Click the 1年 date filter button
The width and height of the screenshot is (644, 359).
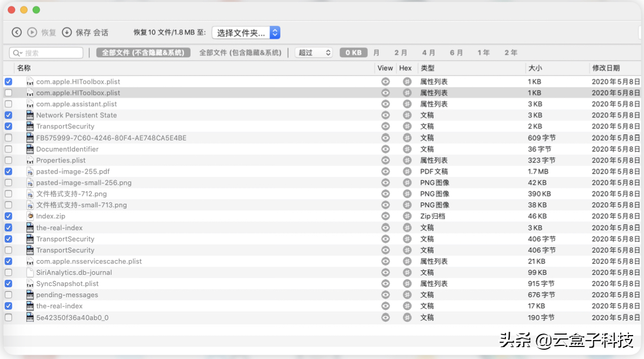coord(483,53)
